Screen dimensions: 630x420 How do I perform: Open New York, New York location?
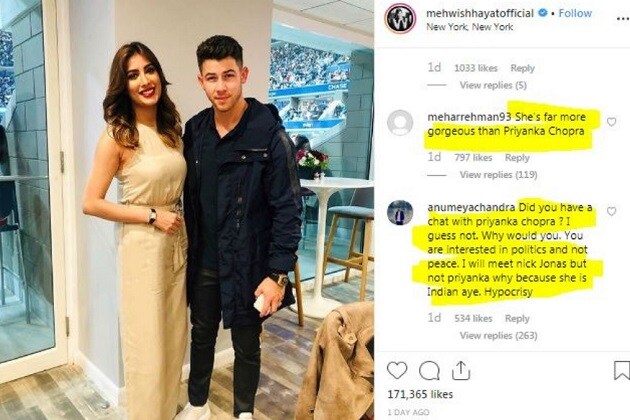[469, 27]
